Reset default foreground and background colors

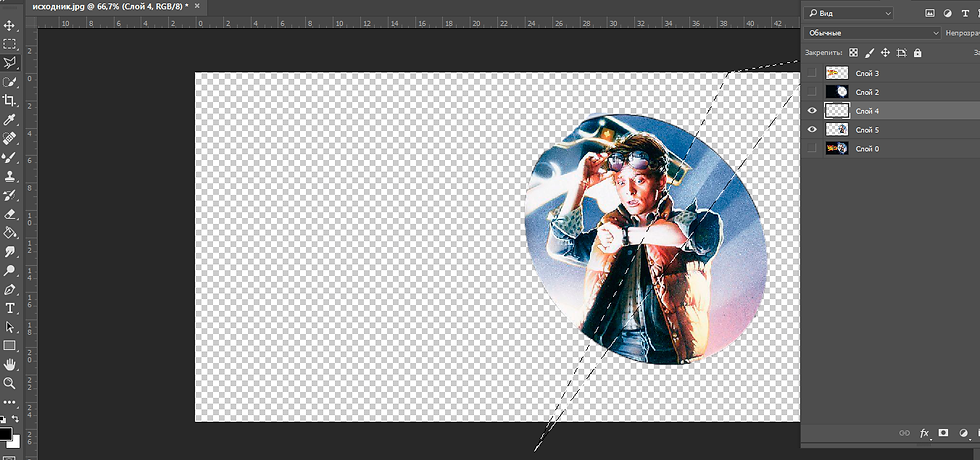coord(3,419)
